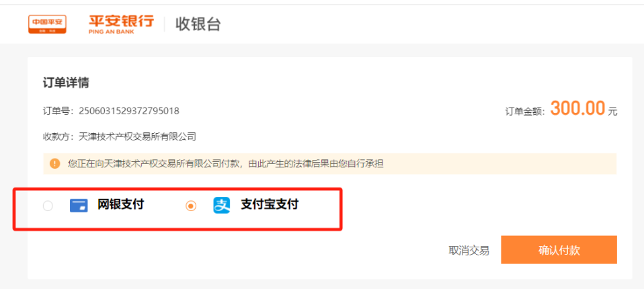Click the Alipay logo icon

coord(222,205)
